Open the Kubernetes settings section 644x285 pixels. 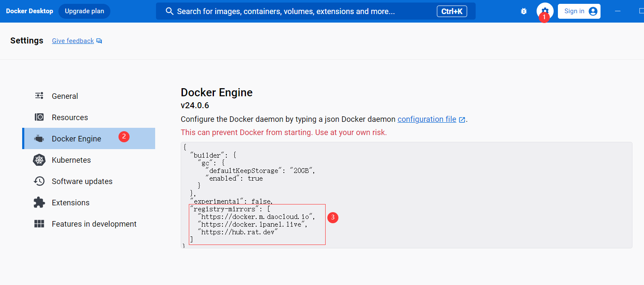pyautogui.click(x=89, y=160)
